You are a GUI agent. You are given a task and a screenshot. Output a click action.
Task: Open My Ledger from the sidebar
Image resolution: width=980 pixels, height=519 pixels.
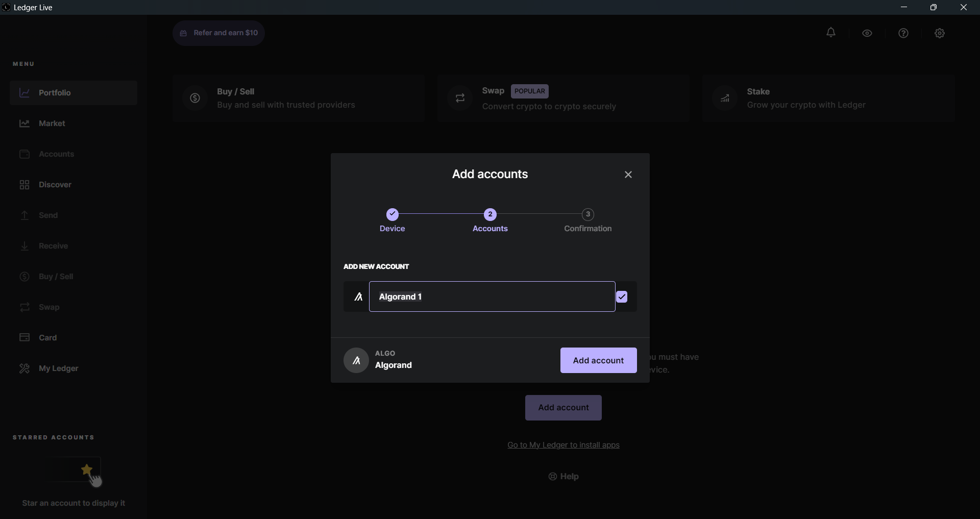tap(24, 368)
